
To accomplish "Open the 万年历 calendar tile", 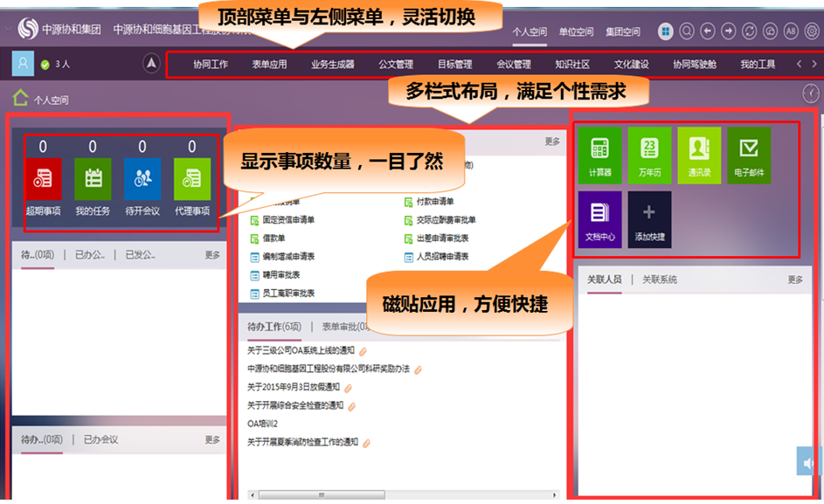I will [x=649, y=155].
